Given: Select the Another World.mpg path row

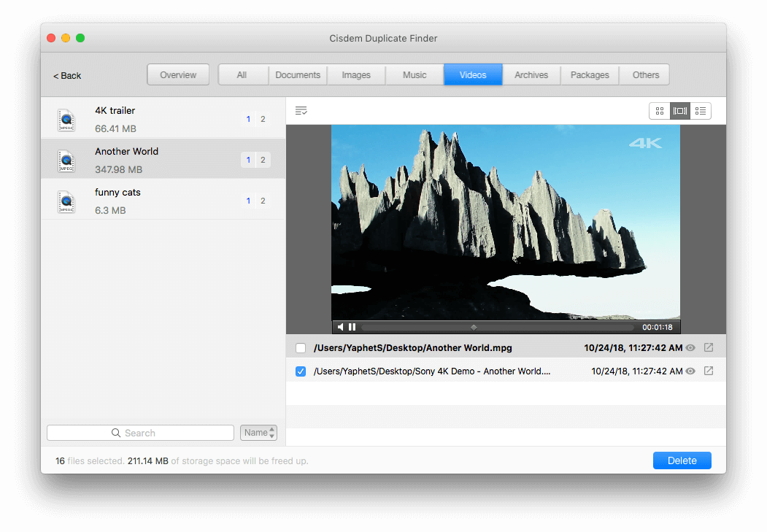Looking at the screenshot, I should [506, 347].
